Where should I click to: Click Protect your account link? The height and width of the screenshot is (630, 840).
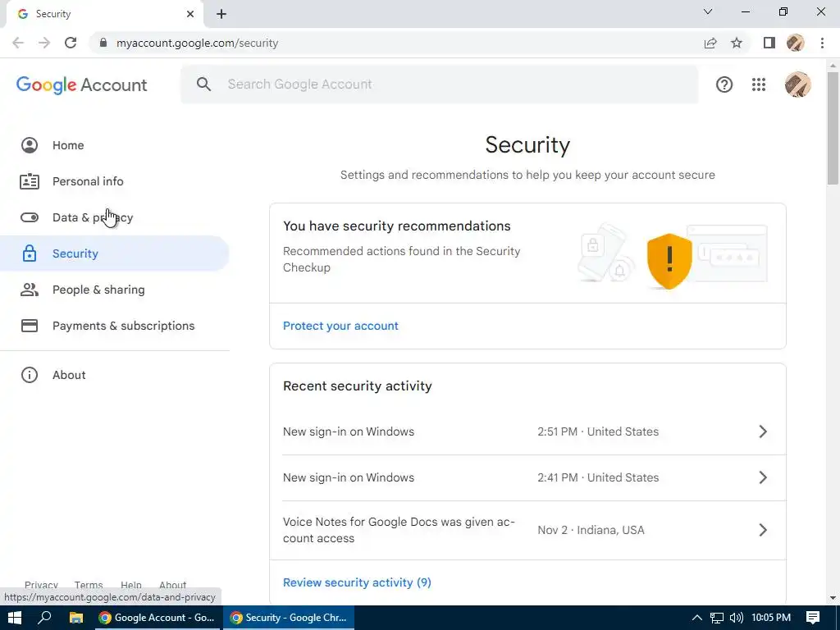[x=340, y=326]
